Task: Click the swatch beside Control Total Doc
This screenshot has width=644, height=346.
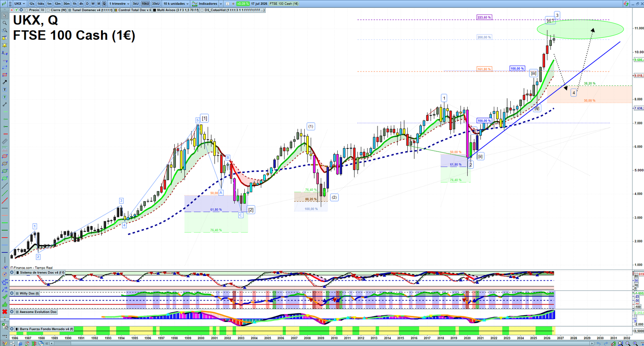Action: (x=116, y=10)
